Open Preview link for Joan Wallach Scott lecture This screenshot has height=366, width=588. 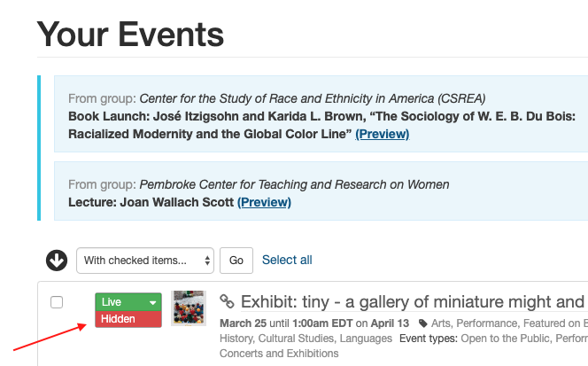pyautogui.click(x=264, y=202)
